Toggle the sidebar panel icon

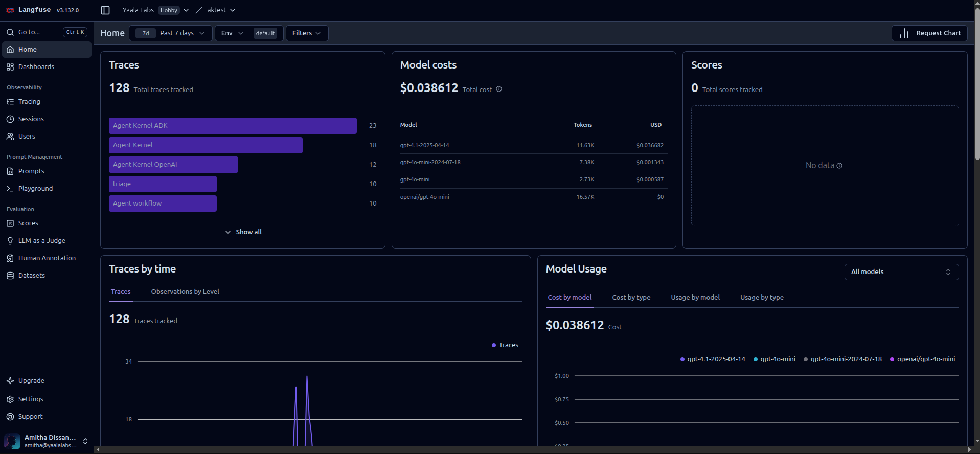(105, 10)
